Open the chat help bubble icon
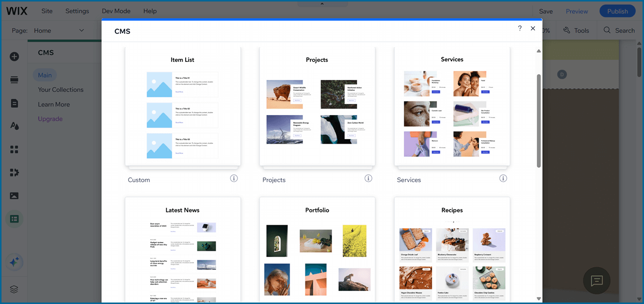 tap(597, 280)
